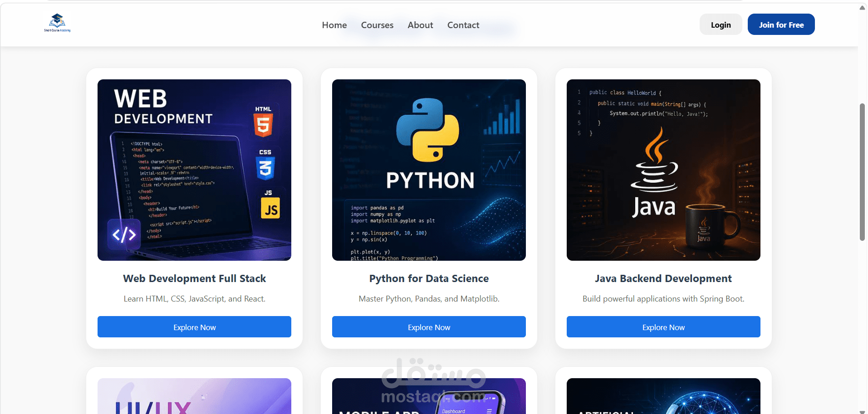Image resolution: width=868 pixels, height=414 pixels.
Task: Click the Smart Course Academy logo
Action: (57, 23)
